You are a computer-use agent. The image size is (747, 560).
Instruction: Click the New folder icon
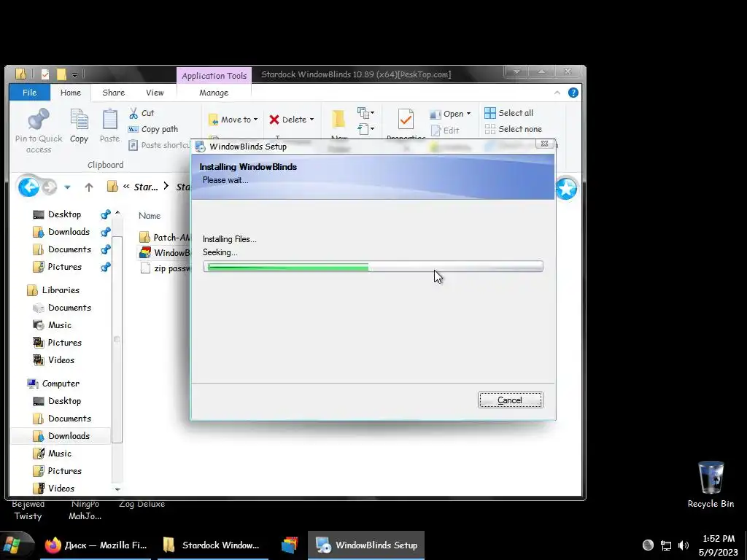click(x=338, y=119)
